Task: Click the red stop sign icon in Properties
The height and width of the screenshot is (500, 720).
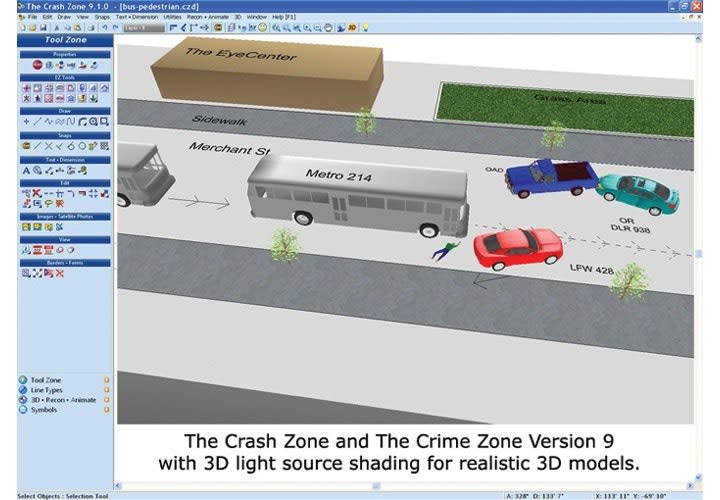Action: coord(36,65)
